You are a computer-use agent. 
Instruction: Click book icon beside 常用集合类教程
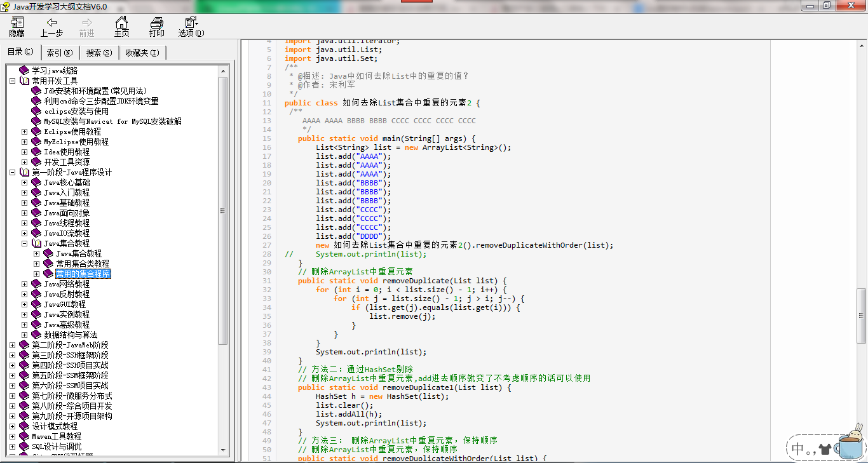click(48, 264)
